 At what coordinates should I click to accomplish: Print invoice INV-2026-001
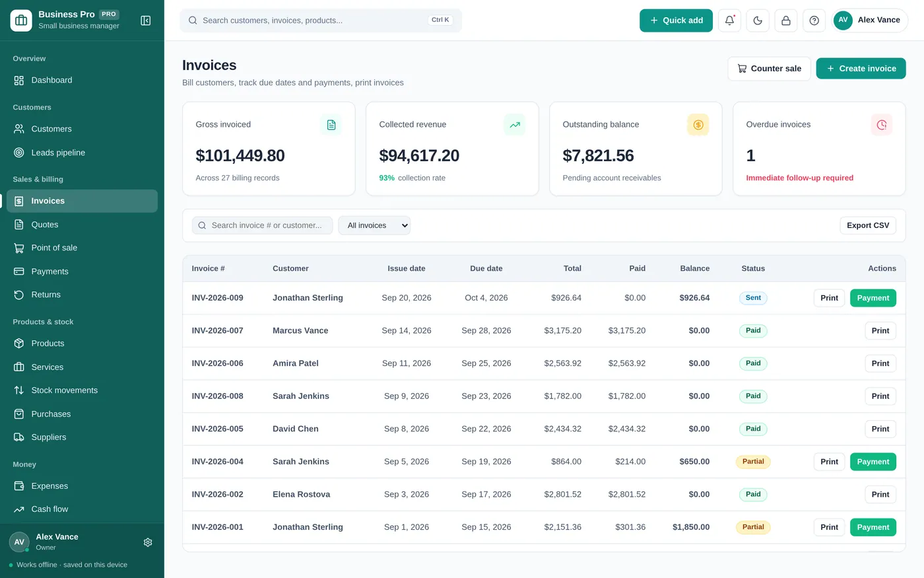pos(829,527)
